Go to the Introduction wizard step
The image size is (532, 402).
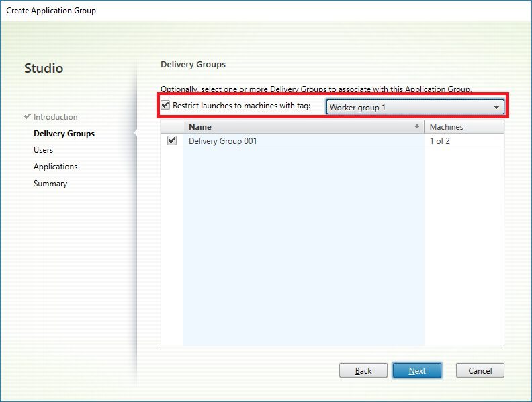pos(55,117)
